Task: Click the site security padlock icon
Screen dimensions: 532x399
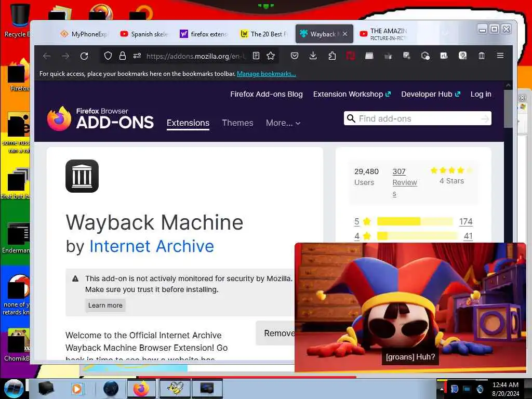Action: [123, 56]
